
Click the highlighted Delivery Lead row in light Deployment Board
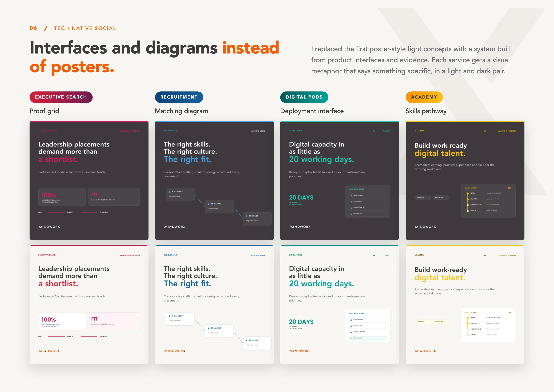click(368, 338)
